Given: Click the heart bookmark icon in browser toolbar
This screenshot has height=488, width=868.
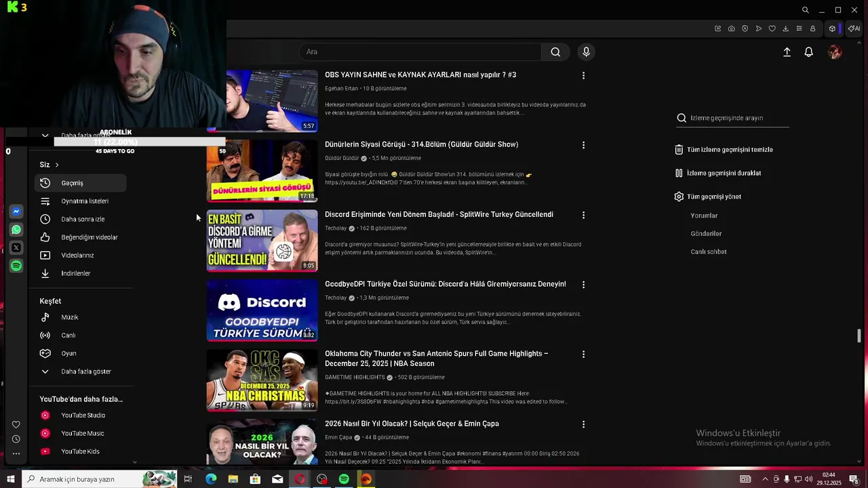Looking at the screenshot, I should [x=772, y=28].
